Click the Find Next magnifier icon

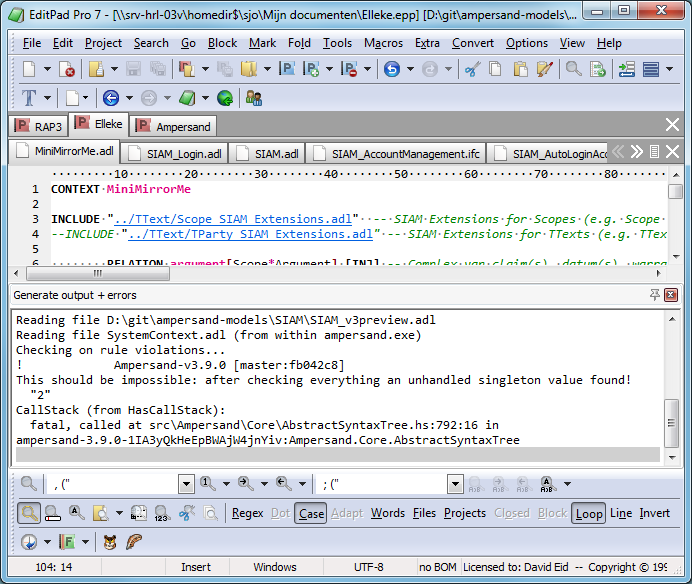[245, 484]
